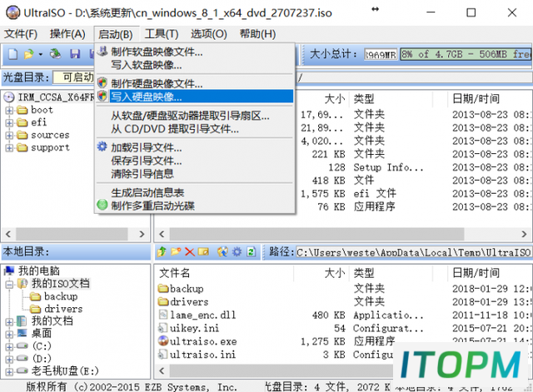Select 写入软盘映像... menu entry

pyautogui.click(x=194, y=65)
